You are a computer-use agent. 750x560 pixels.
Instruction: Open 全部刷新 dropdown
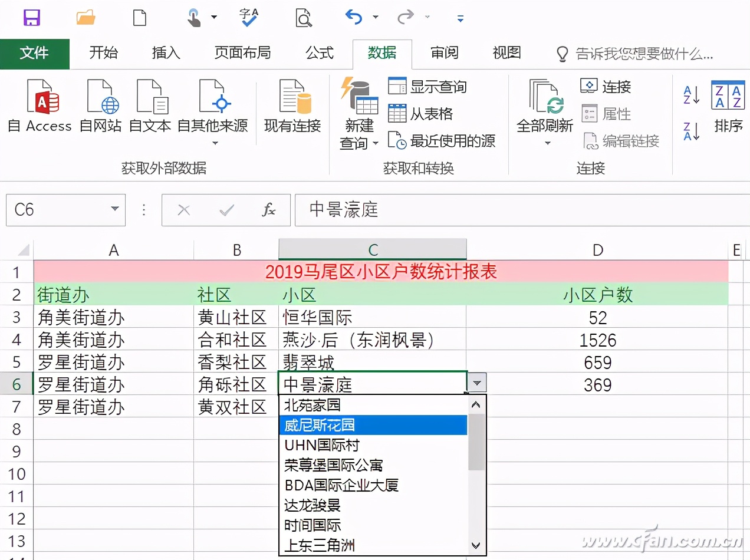pyautogui.click(x=545, y=113)
